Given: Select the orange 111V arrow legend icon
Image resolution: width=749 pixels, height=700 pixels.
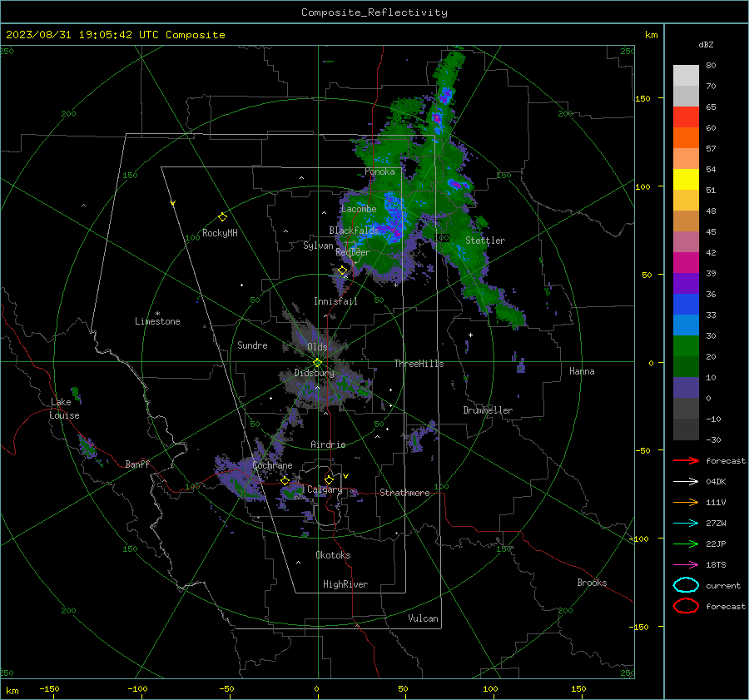Looking at the screenshot, I should point(686,502).
